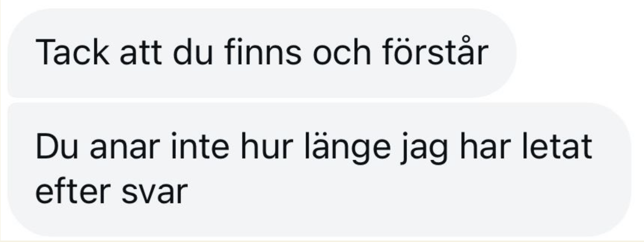
Task: Select the message bubble ending with "efter svar"
Action: (x=319, y=170)
